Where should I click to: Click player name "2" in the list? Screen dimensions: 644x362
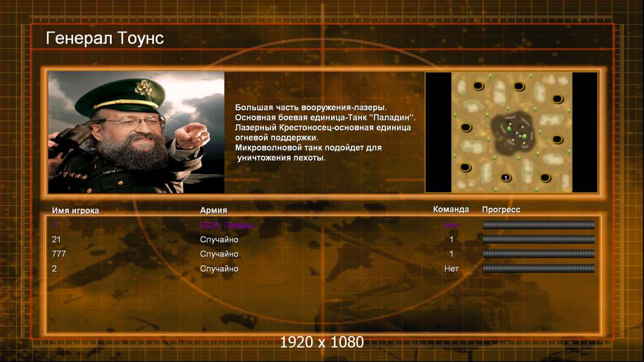[x=54, y=268]
